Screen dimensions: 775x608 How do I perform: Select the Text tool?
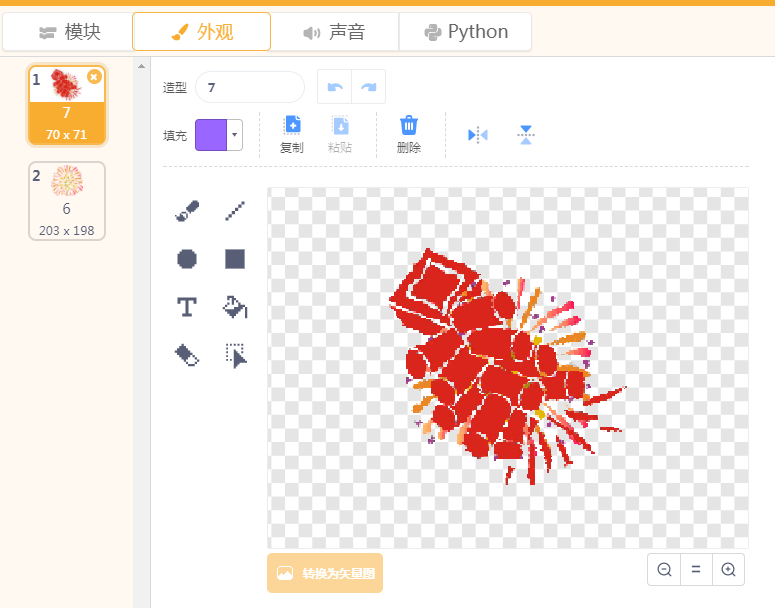187,307
